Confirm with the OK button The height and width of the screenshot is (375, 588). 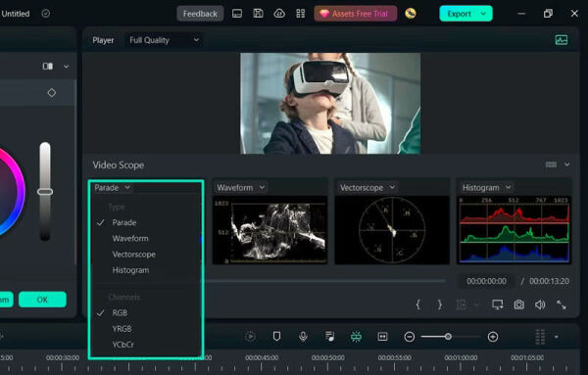[x=42, y=300]
